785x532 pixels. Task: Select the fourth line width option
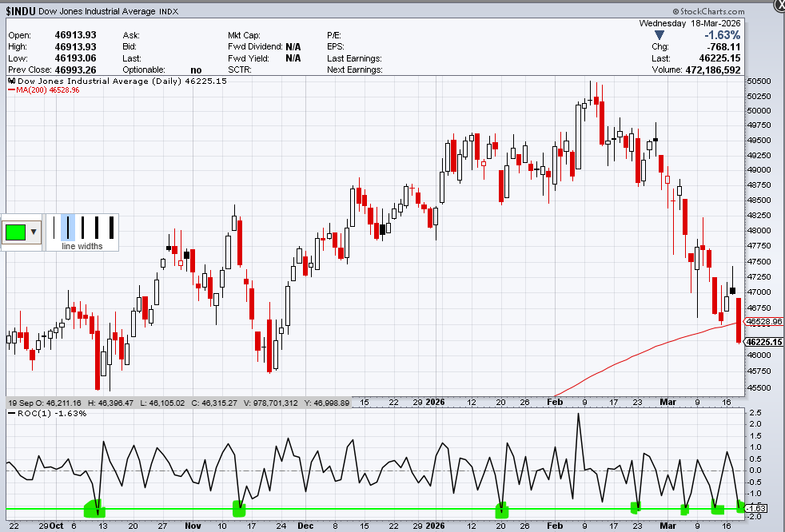click(97, 228)
